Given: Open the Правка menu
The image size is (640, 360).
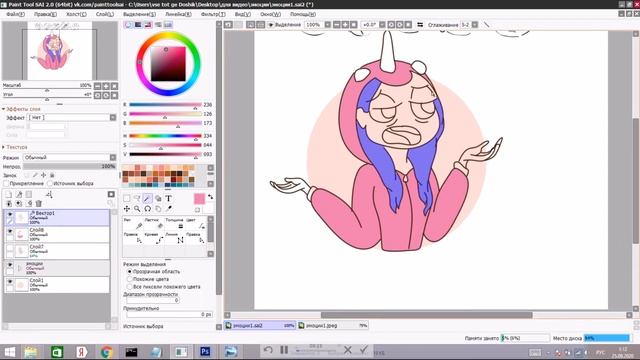Looking at the screenshot, I should point(45,14).
